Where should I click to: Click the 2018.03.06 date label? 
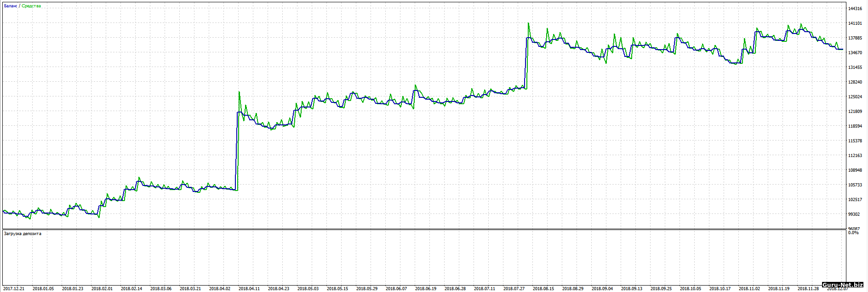[x=161, y=289]
